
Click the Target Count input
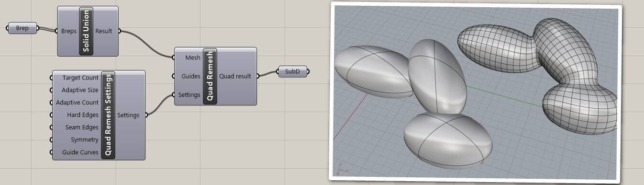[80, 78]
